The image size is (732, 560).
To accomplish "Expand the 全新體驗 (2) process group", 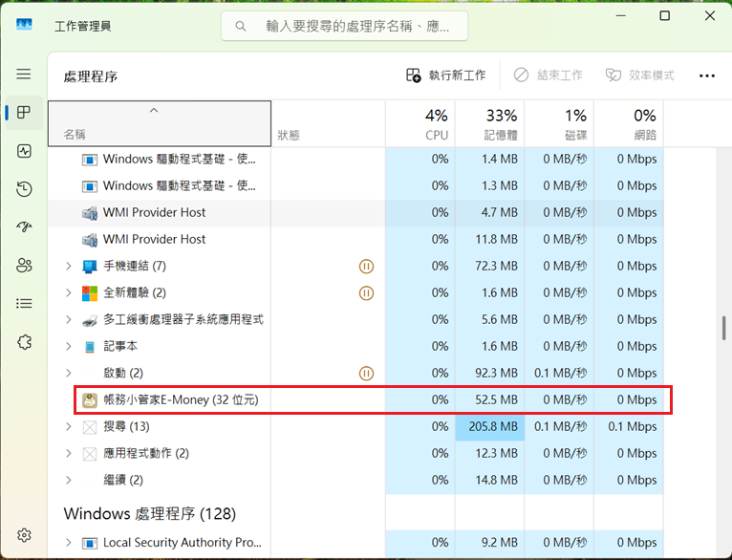I will [x=69, y=292].
